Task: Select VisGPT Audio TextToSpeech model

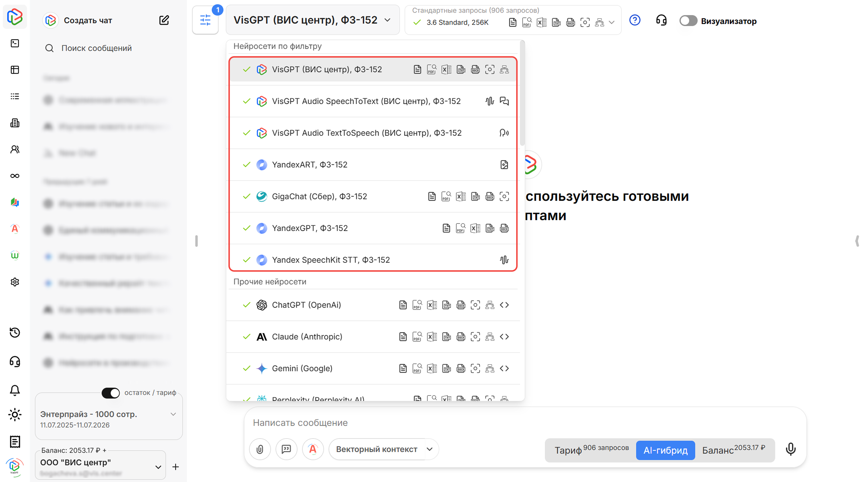Action: (x=373, y=133)
